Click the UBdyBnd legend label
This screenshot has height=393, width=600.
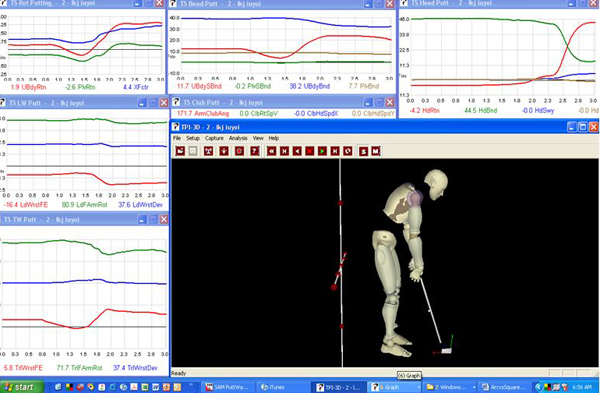tap(309, 86)
